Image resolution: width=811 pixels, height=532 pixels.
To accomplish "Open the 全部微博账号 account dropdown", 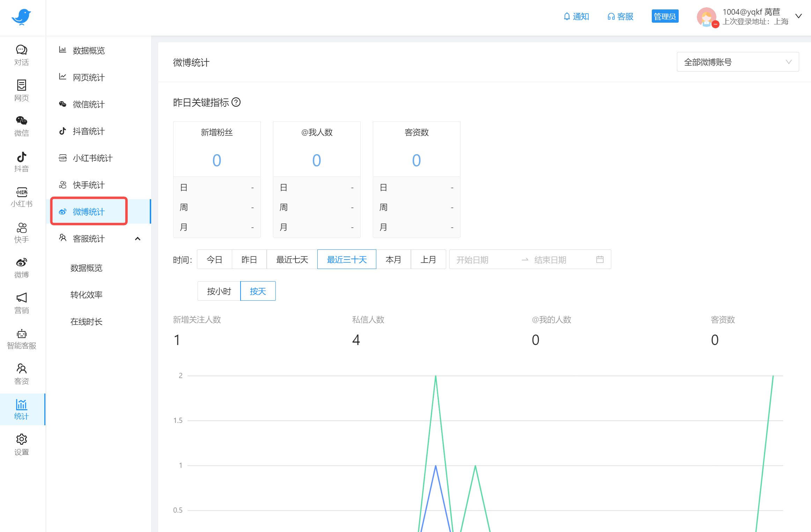I will (x=738, y=62).
